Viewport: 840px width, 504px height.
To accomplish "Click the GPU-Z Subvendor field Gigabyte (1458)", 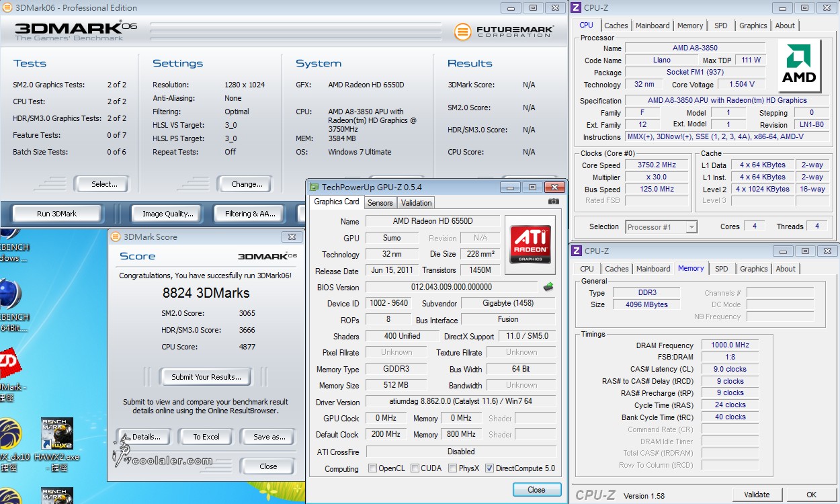I will pos(507,303).
